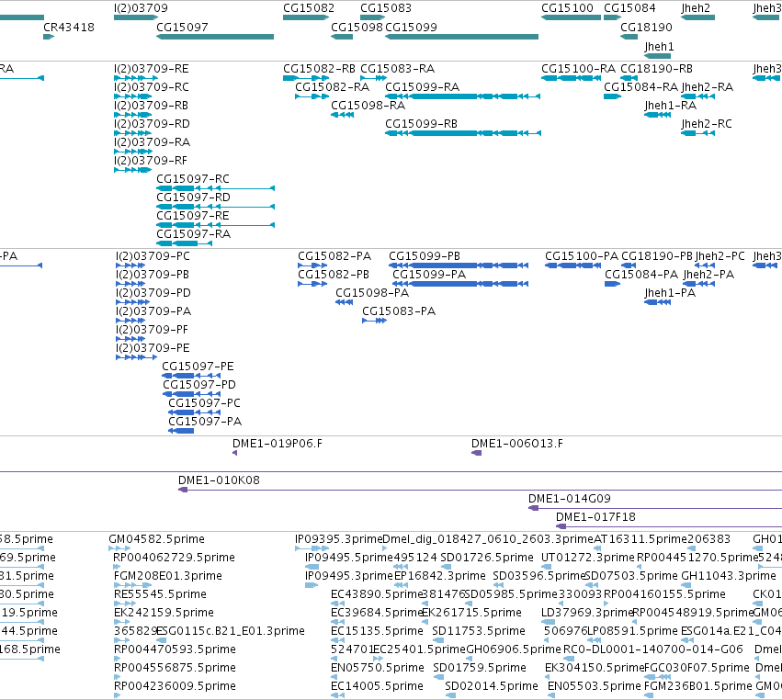The width and height of the screenshot is (782, 700).
Task: Select protein CG15083-PA
Action: click(375, 321)
